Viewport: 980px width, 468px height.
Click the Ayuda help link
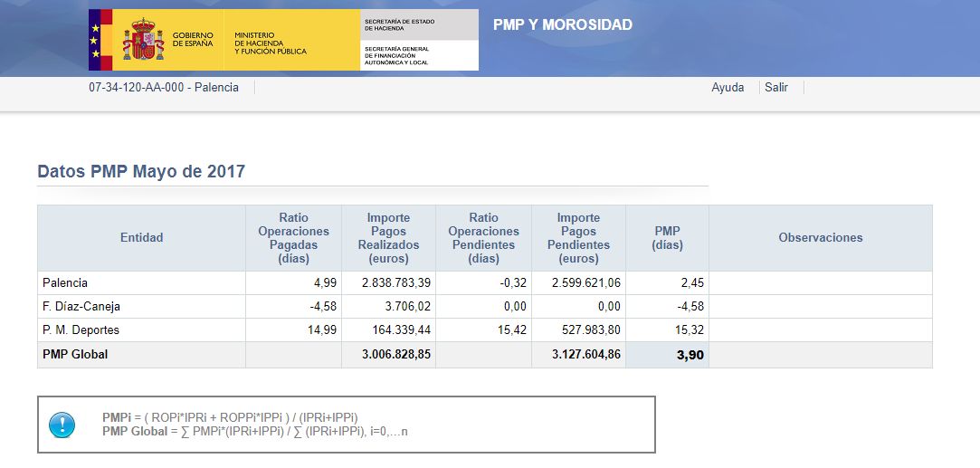tap(728, 88)
